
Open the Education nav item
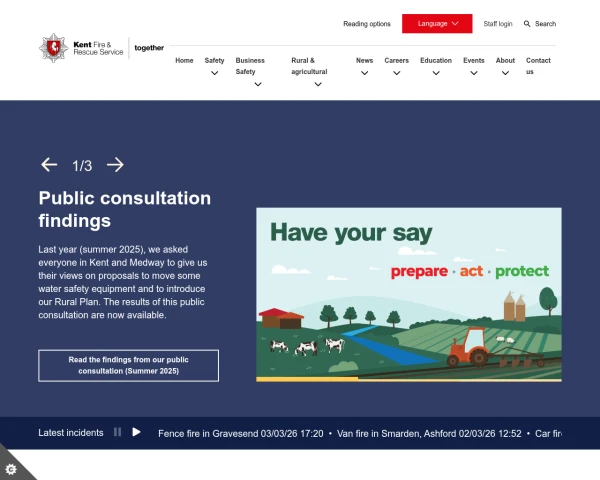[436, 60]
